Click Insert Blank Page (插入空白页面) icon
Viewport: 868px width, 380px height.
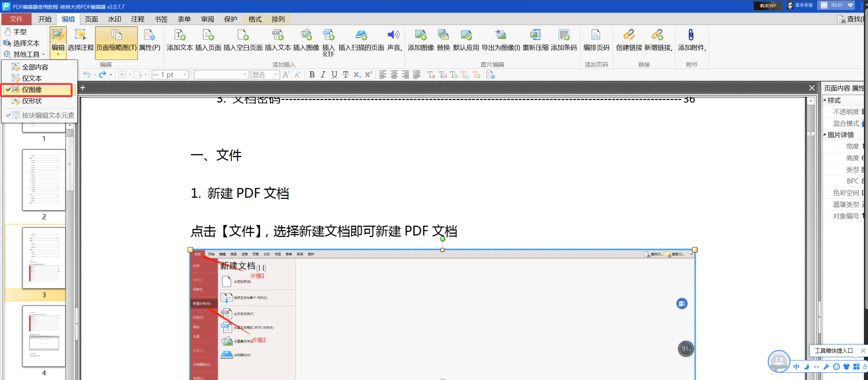tap(243, 35)
